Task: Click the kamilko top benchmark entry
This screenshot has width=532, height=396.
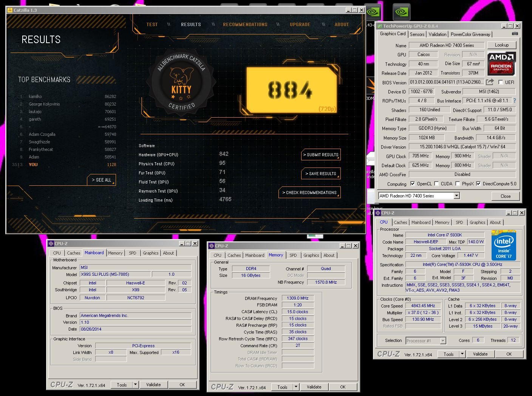Action: [x=68, y=96]
